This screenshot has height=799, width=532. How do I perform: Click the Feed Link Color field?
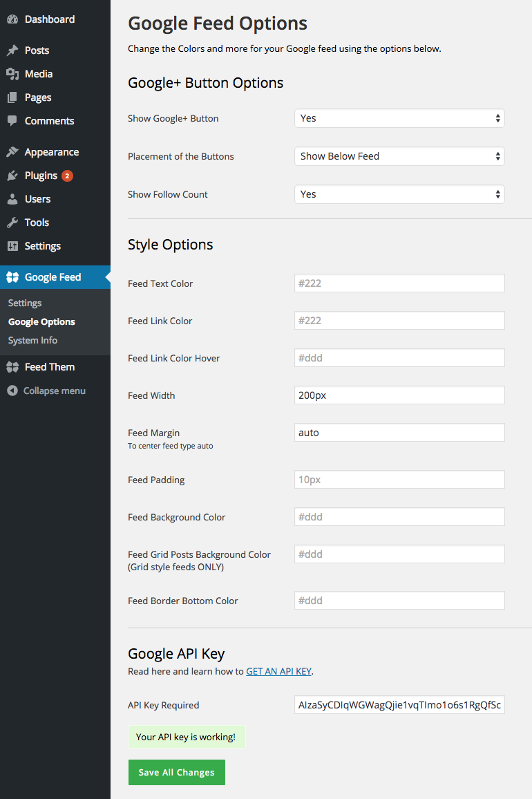tap(399, 321)
